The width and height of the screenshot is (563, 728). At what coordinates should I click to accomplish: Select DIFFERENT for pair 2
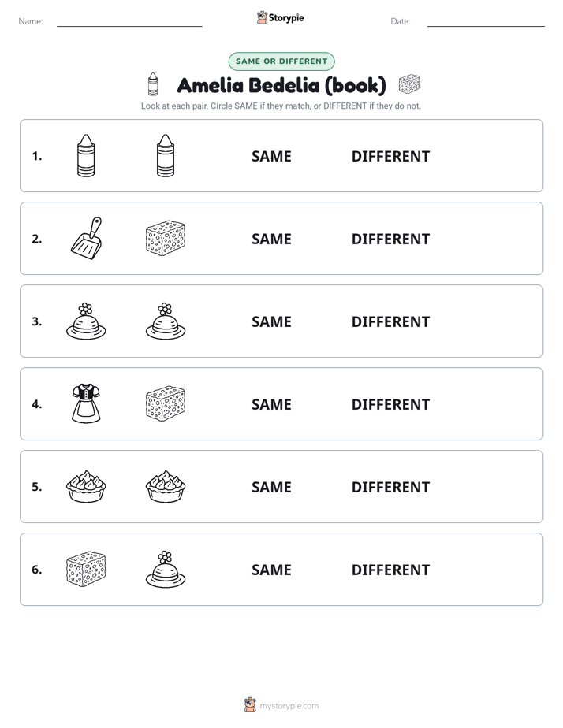click(x=390, y=239)
